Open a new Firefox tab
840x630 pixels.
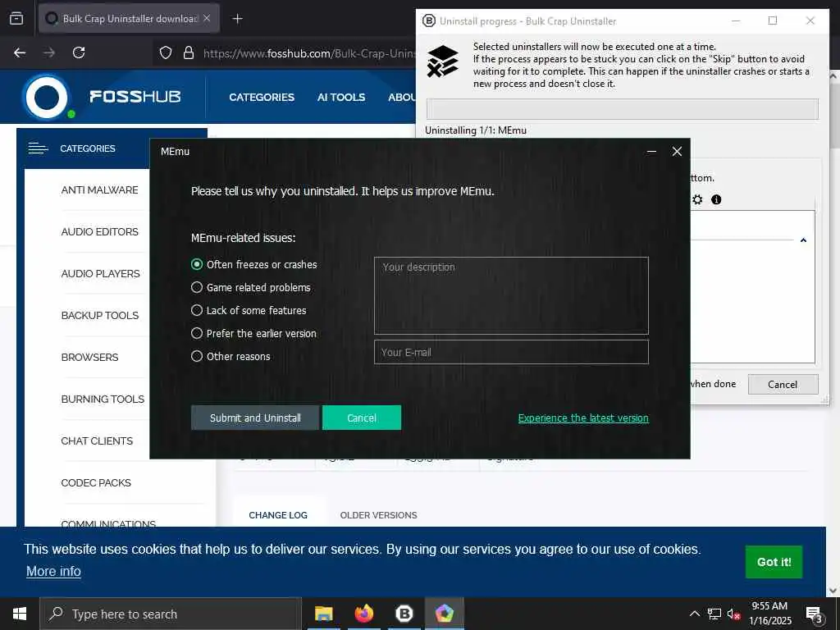[x=237, y=19]
